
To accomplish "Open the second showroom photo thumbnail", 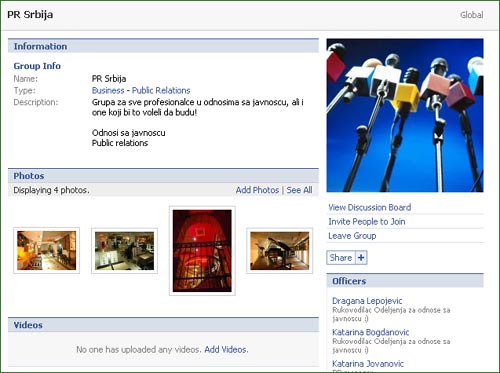I will click(x=124, y=251).
